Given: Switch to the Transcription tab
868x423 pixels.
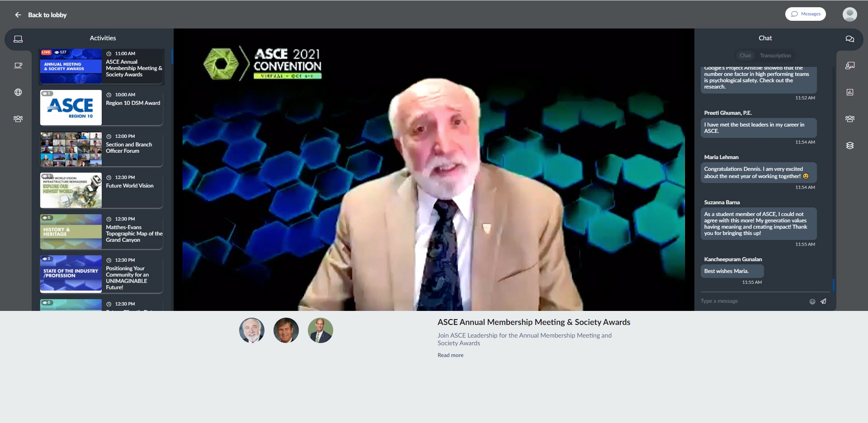Looking at the screenshot, I should pyautogui.click(x=776, y=56).
